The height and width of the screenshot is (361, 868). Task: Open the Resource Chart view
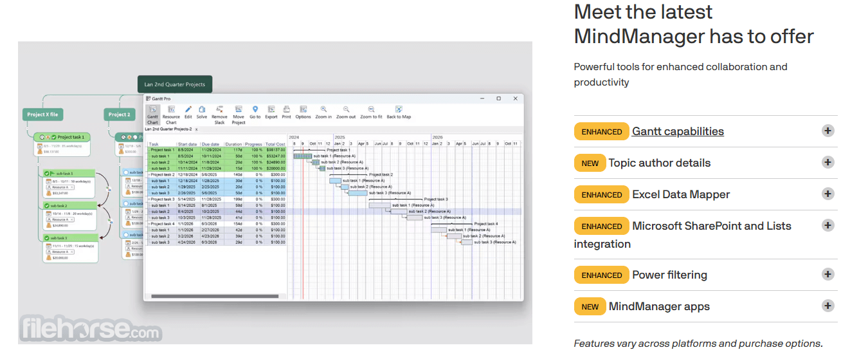tap(171, 115)
